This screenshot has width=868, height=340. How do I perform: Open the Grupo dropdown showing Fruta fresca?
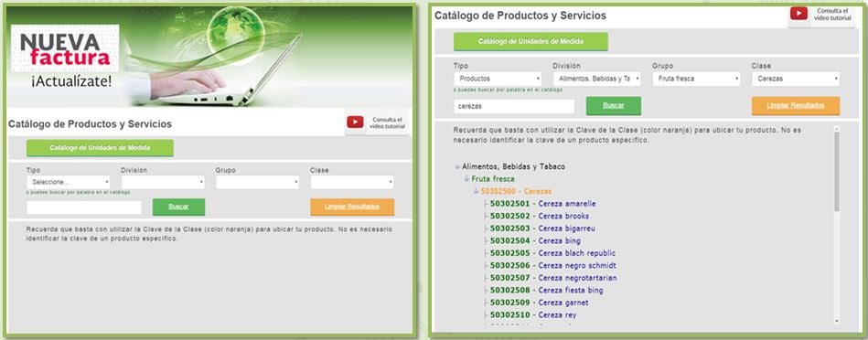696,79
